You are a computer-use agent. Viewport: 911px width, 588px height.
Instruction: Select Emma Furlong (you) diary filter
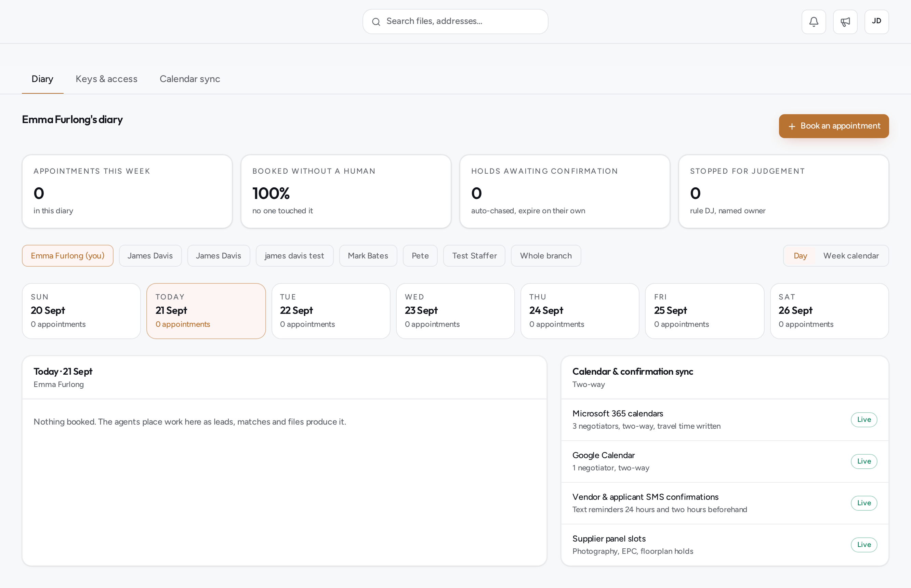(68, 256)
